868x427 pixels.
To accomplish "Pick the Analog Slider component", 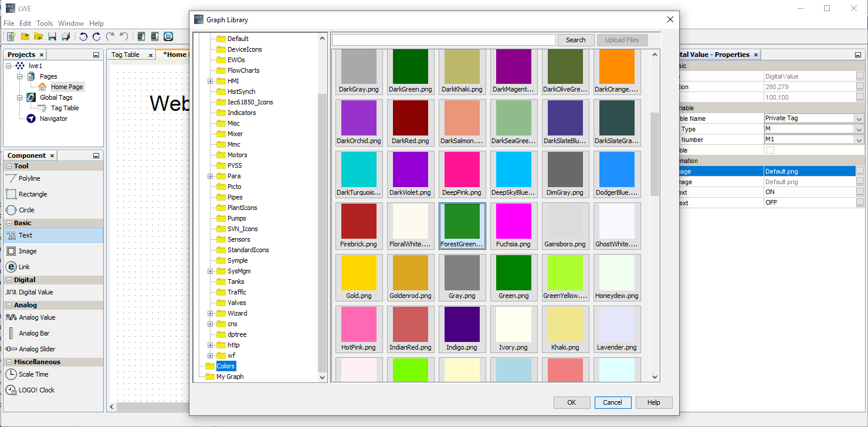I will click(x=38, y=349).
